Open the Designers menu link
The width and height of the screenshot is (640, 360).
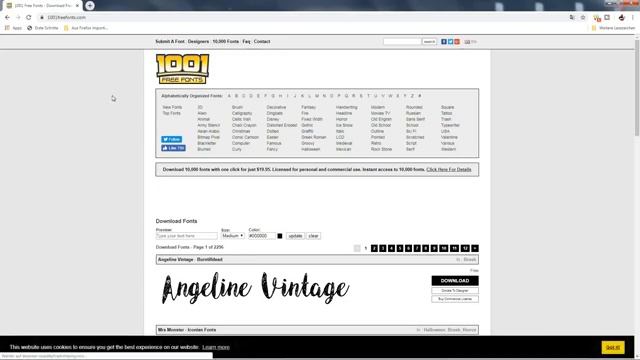198,42
